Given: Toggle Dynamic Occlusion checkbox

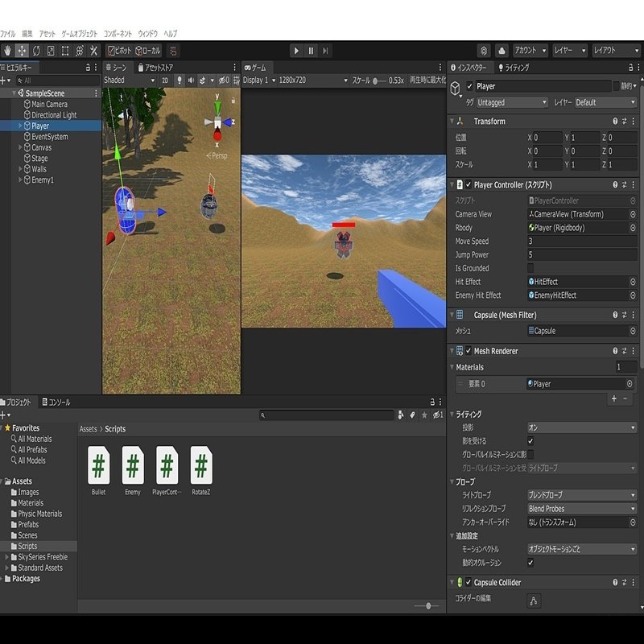Looking at the screenshot, I should (x=530, y=563).
